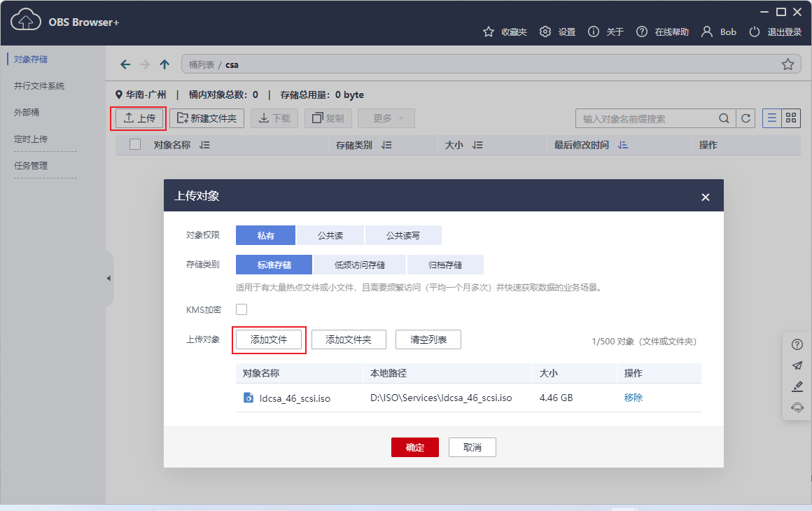Open the 收藏夹 favorites star icon
Viewport: 812px width, 511px height.
pyautogui.click(x=487, y=31)
